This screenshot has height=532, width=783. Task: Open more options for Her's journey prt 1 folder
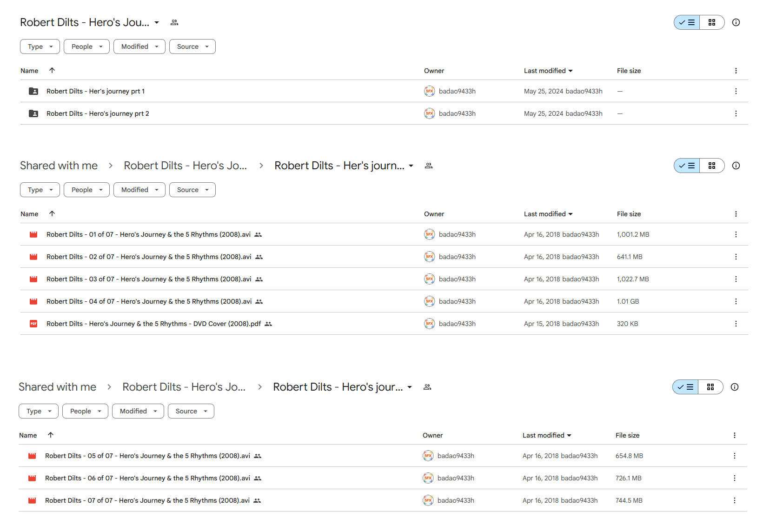click(736, 91)
